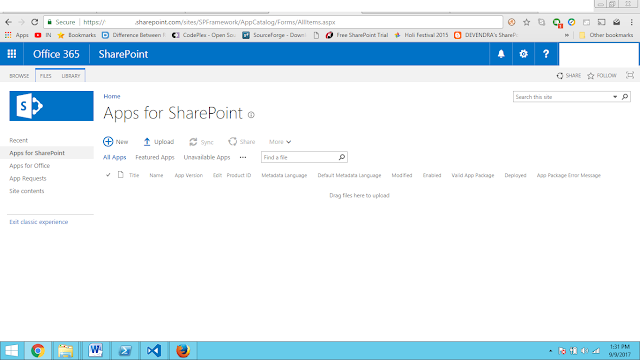Switch to the LIBRARY ribbon tab

click(x=71, y=76)
